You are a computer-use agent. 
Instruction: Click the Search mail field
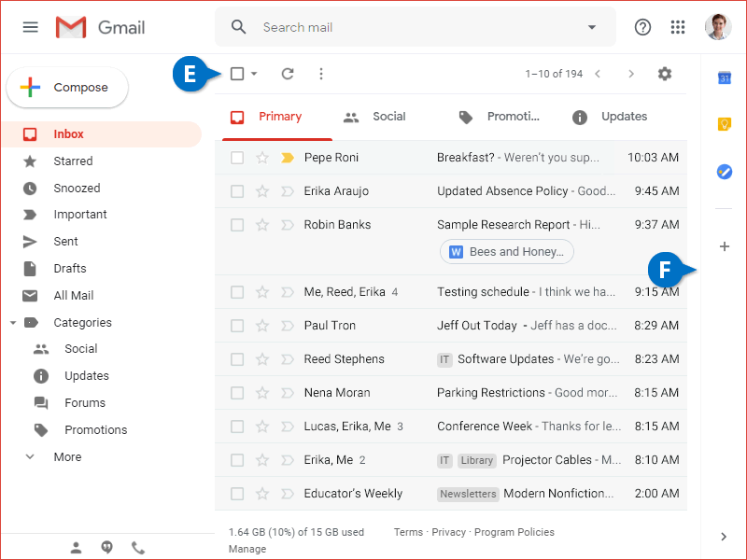(416, 27)
